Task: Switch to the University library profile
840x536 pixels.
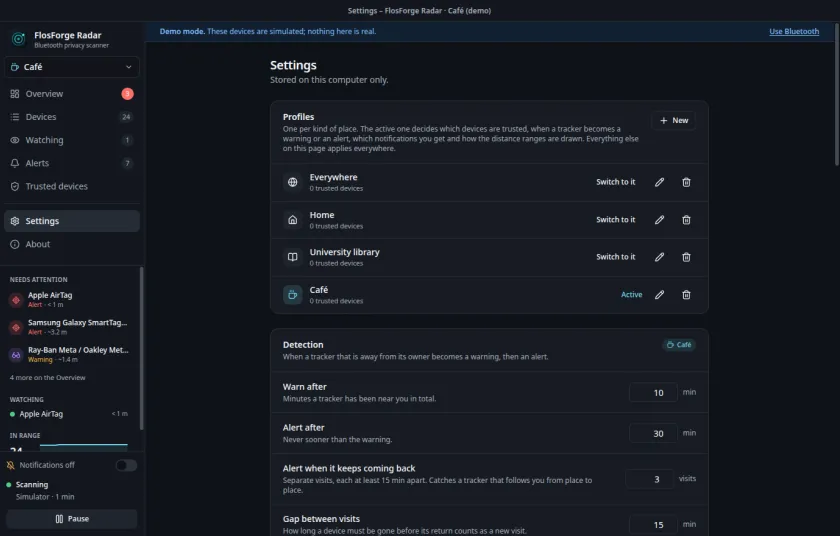Action: pyautogui.click(x=616, y=257)
